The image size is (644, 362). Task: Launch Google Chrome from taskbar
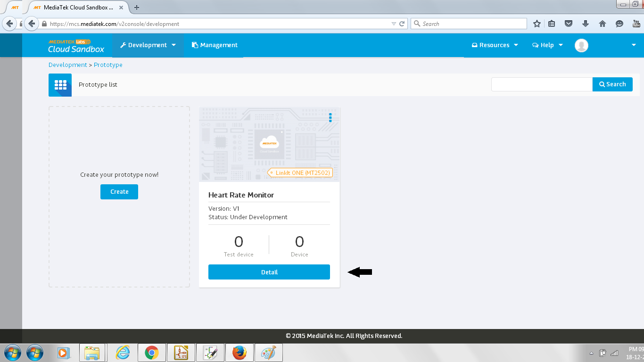(151, 353)
